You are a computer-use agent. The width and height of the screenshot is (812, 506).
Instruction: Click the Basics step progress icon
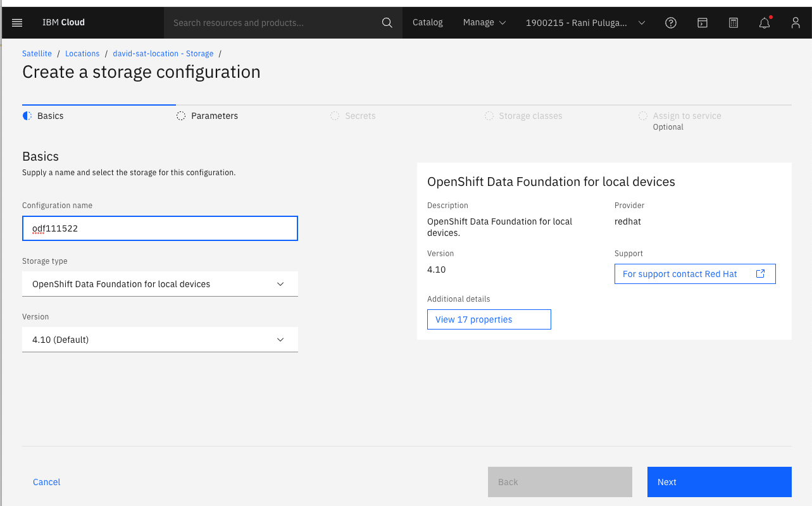[27, 116]
